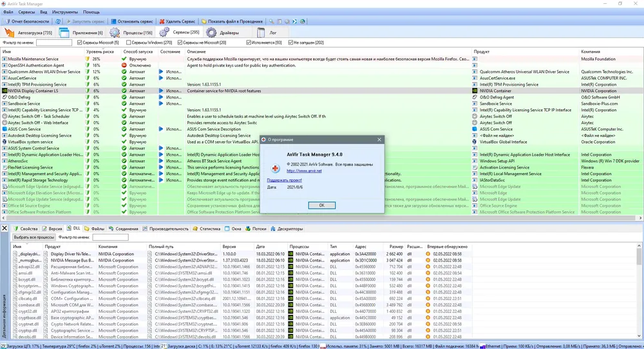Click the red disabled icon in OpenSSH row

pyautogui.click(x=124, y=65)
